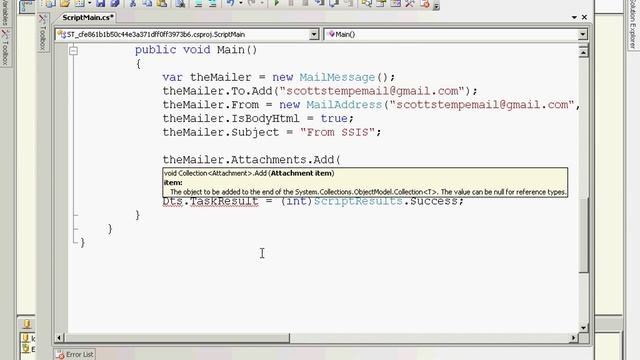This screenshot has height=360, width=640.
Task: Click the Error List red X icon
Action: (60, 355)
